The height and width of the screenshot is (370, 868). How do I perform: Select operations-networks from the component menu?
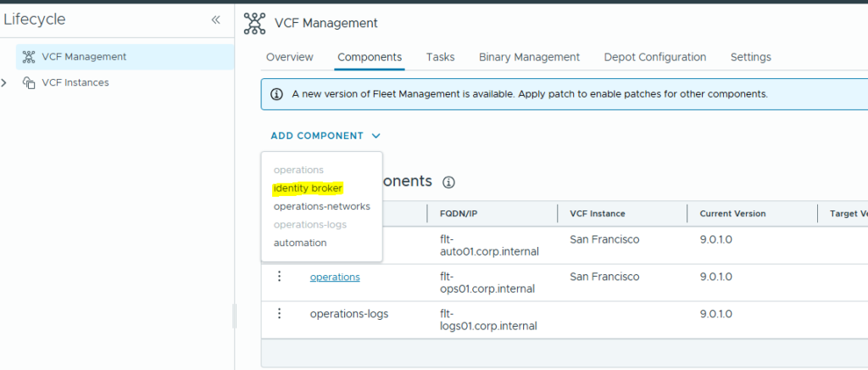(x=321, y=206)
